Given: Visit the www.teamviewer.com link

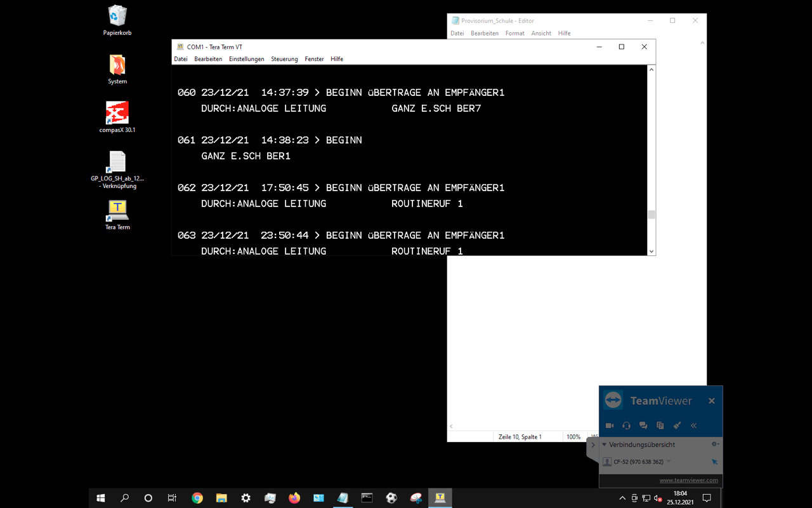Looking at the screenshot, I should tap(688, 480).
